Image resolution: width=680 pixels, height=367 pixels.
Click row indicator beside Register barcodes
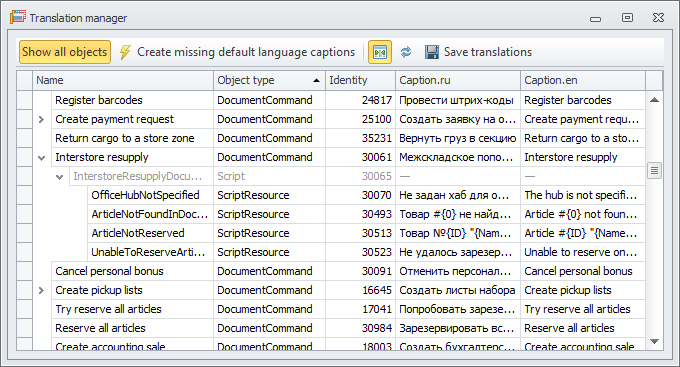tap(25, 100)
